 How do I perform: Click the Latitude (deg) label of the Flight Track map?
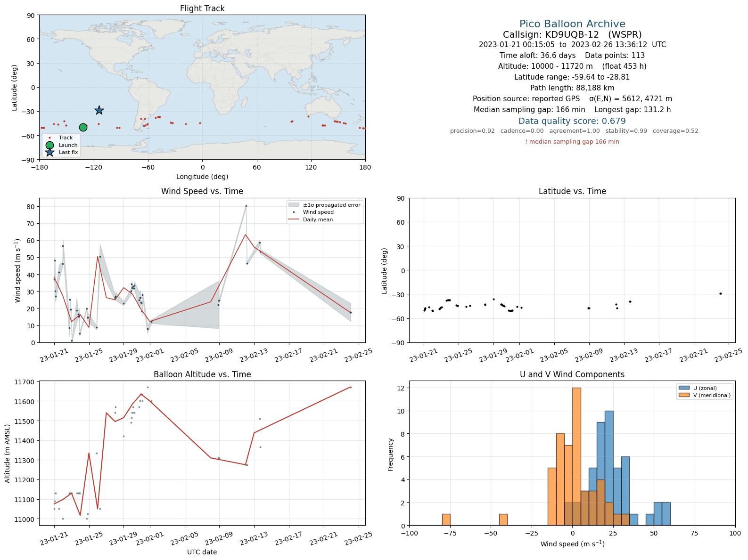click(15, 88)
